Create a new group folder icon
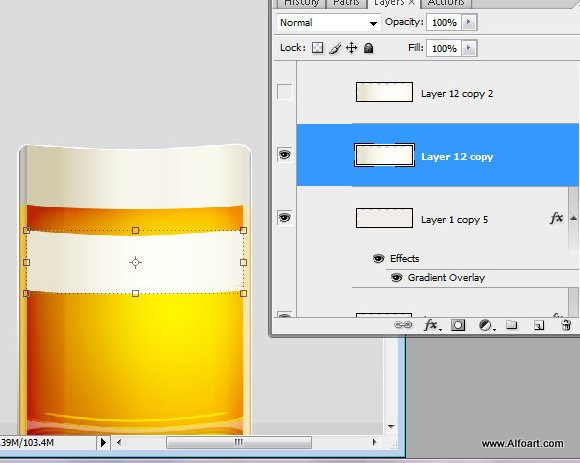 coord(512,325)
